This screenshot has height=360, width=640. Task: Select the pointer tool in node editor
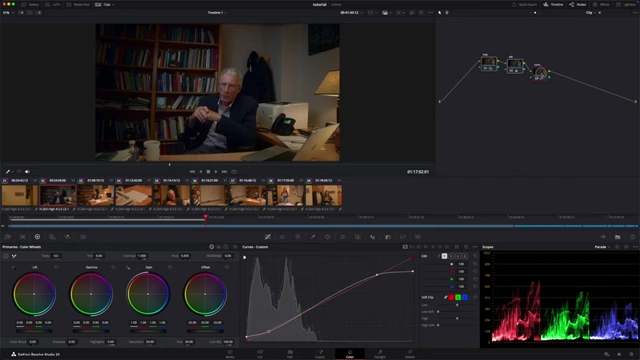(x=440, y=13)
